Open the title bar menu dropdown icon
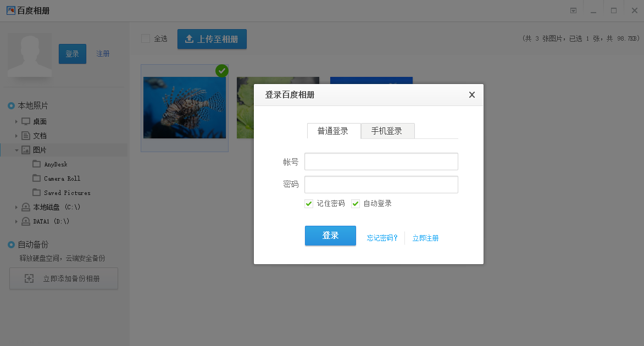 coord(573,10)
